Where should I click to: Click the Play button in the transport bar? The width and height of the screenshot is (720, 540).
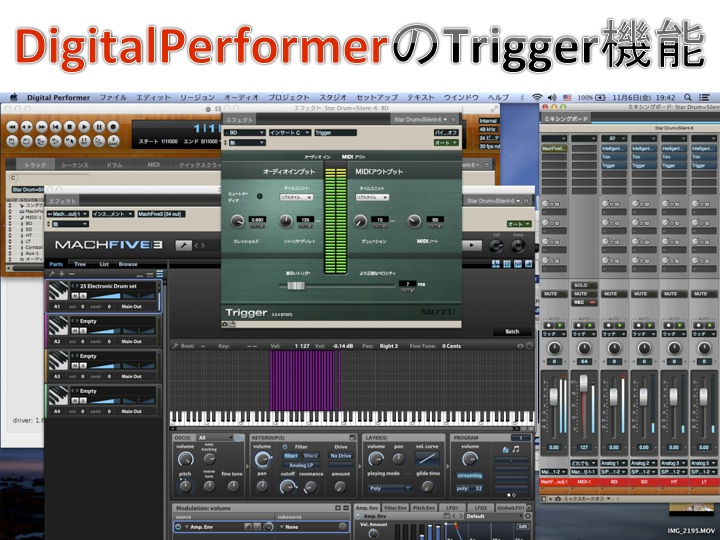click(84, 126)
